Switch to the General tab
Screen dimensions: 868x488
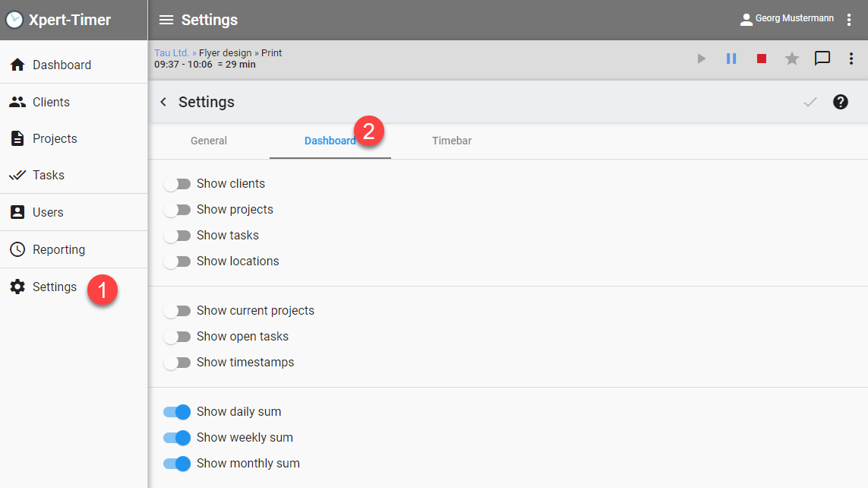[x=209, y=141]
